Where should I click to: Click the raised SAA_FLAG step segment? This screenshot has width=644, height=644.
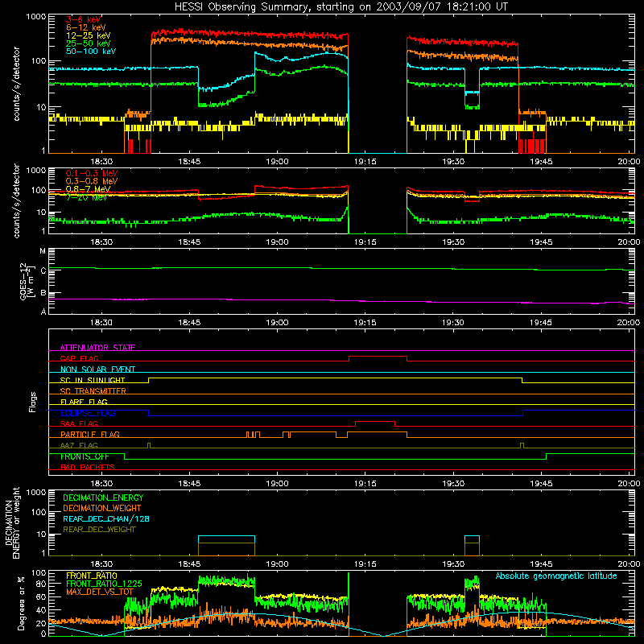tap(375, 422)
